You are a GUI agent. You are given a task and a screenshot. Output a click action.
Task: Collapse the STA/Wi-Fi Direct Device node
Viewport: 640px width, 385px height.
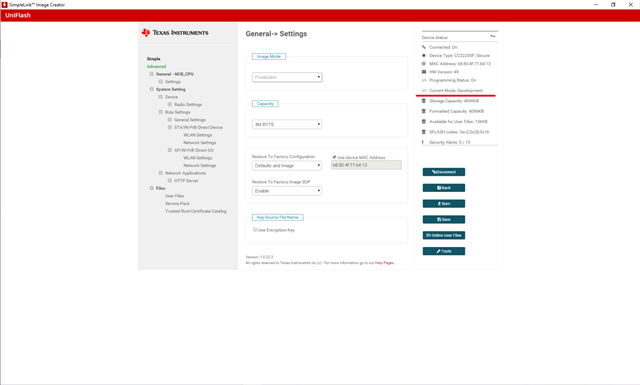[170, 127]
